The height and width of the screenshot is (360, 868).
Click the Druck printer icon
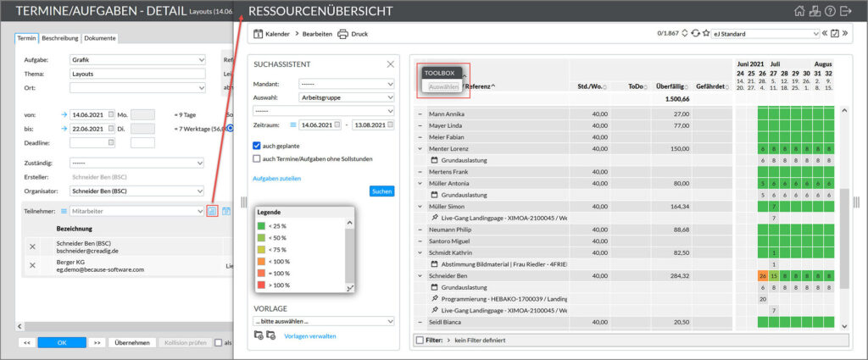[342, 34]
